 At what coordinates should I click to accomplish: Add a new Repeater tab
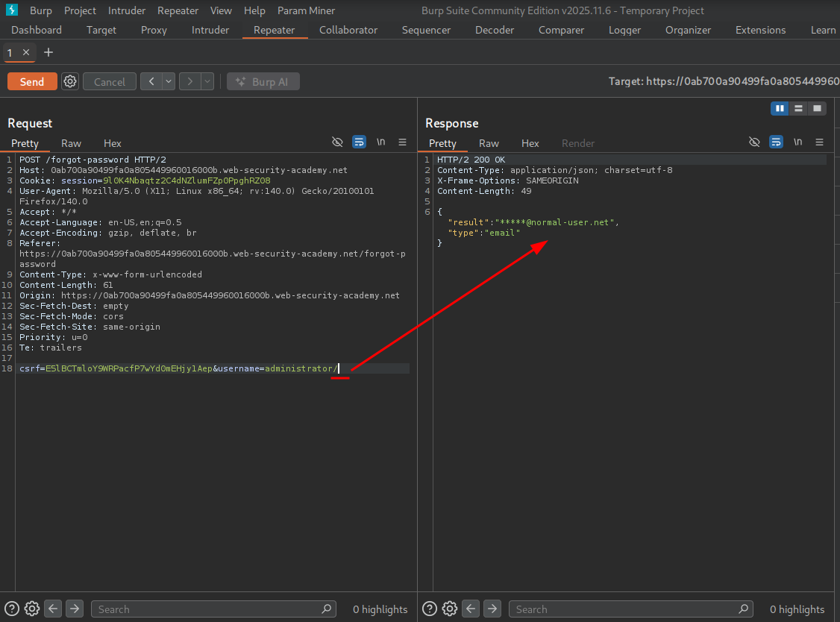48,52
